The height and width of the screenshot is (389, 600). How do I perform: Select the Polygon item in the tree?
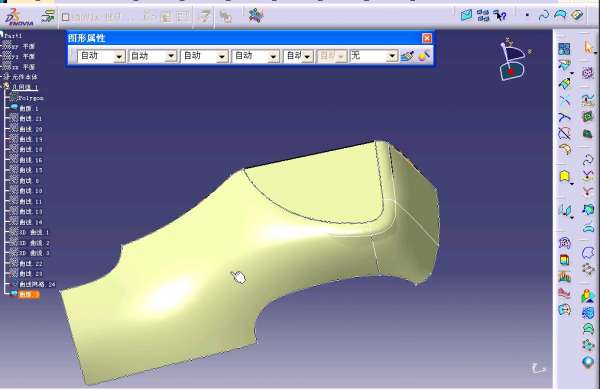[x=31, y=98]
